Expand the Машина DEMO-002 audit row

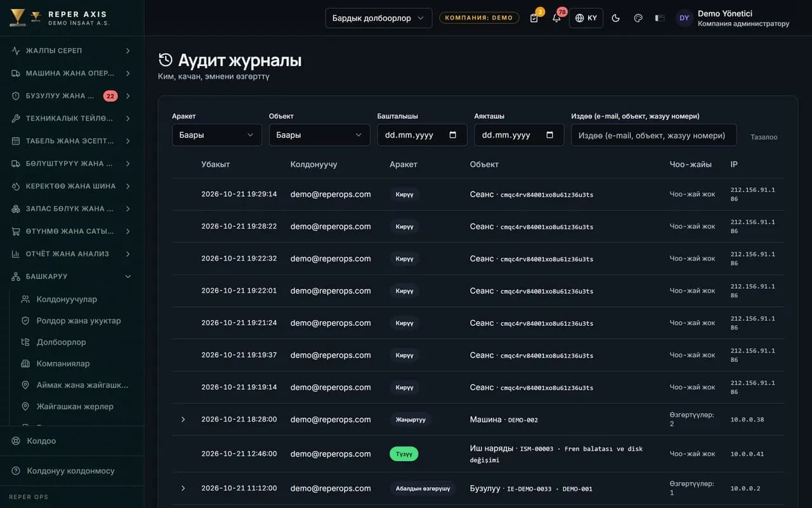pyautogui.click(x=183, y=419)
